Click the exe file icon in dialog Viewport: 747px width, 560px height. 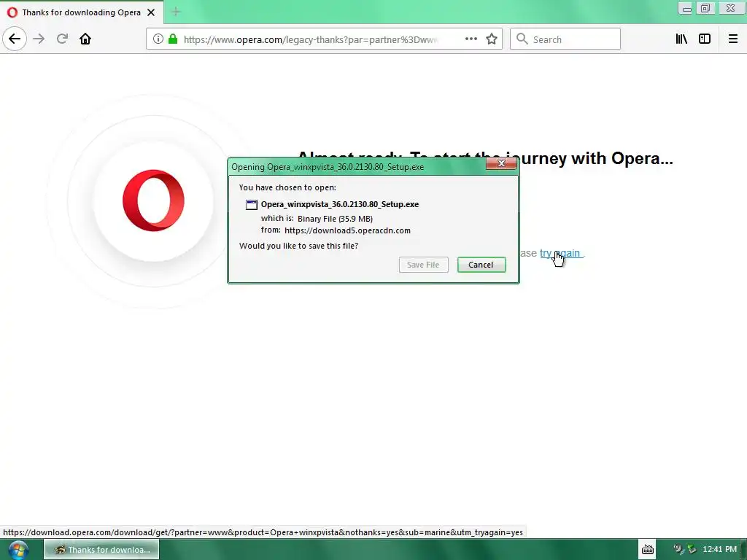click(x=252, y=205)
